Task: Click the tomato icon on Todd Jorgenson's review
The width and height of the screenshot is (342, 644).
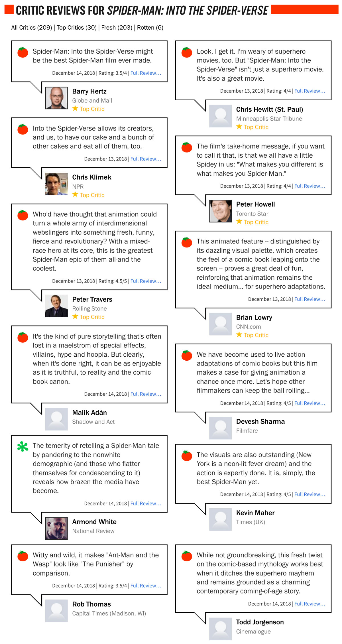Action: 187,556
